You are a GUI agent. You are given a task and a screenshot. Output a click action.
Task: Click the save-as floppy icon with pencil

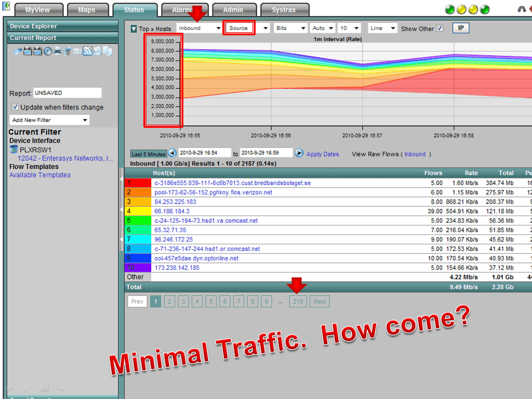click(x=37, y=51)
